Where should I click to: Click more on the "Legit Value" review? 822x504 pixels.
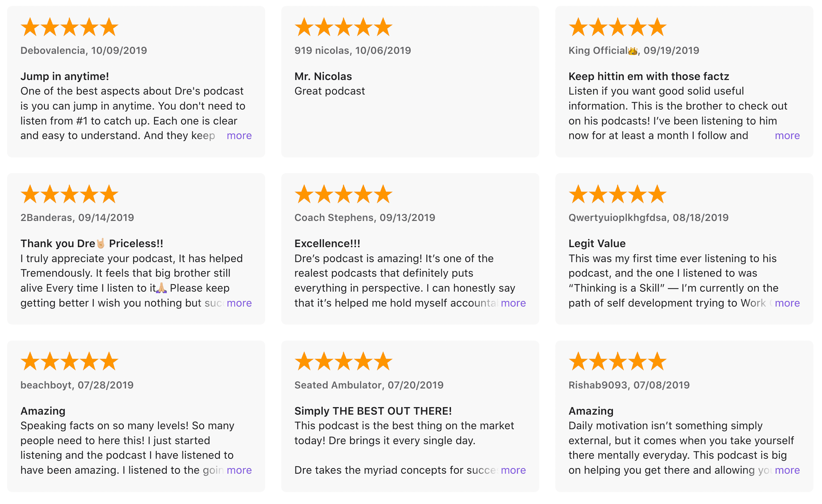click(787, 303)
